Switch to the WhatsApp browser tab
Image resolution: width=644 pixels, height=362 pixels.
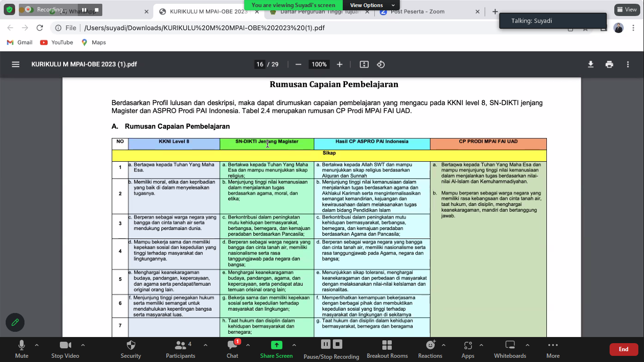click(x=99, y=12)
